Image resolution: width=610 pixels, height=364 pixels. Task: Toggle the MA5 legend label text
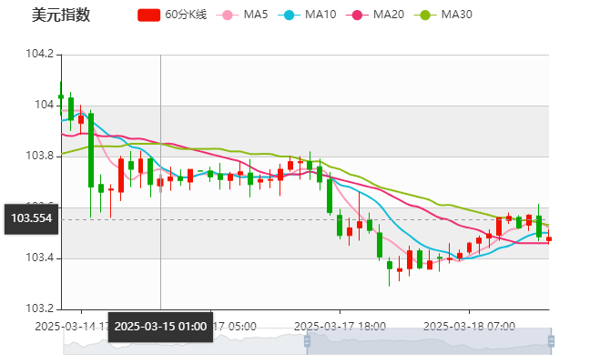point(257,15)
